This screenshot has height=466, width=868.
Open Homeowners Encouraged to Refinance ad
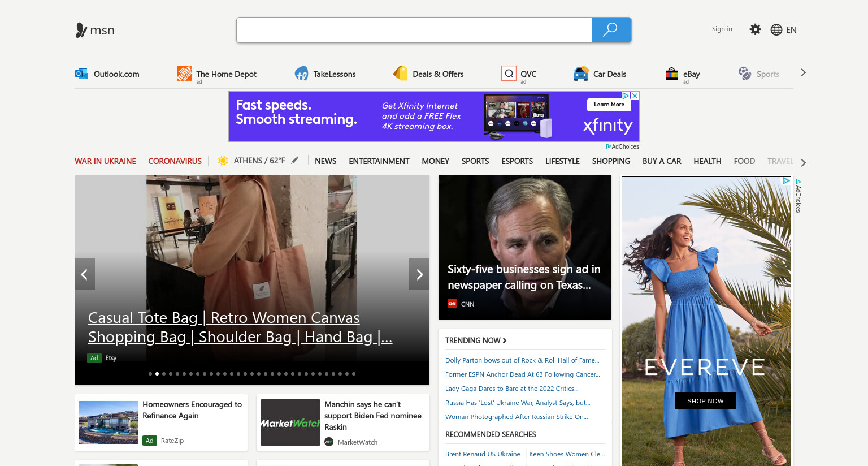click(x=192, y=410)
